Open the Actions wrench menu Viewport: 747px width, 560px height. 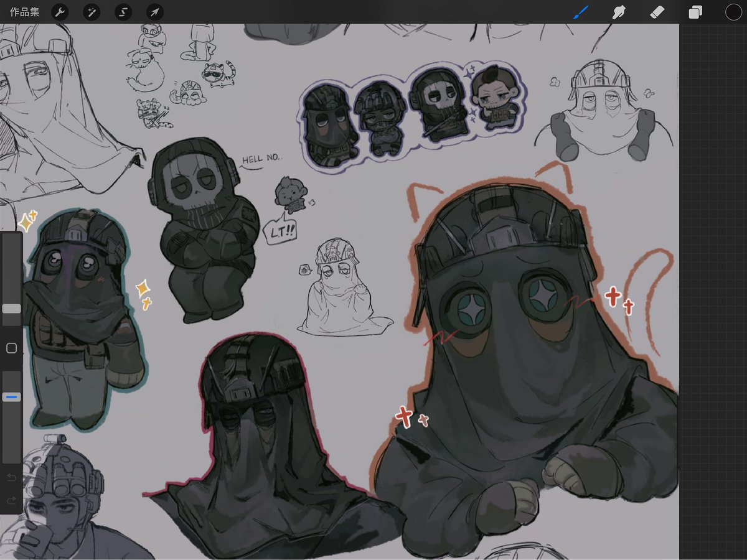60,12
